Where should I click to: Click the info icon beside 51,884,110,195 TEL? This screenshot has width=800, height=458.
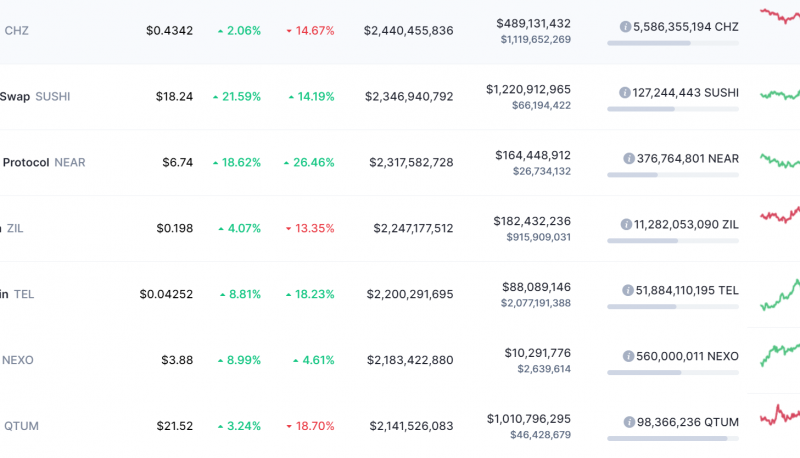click(x=628, y=290)
